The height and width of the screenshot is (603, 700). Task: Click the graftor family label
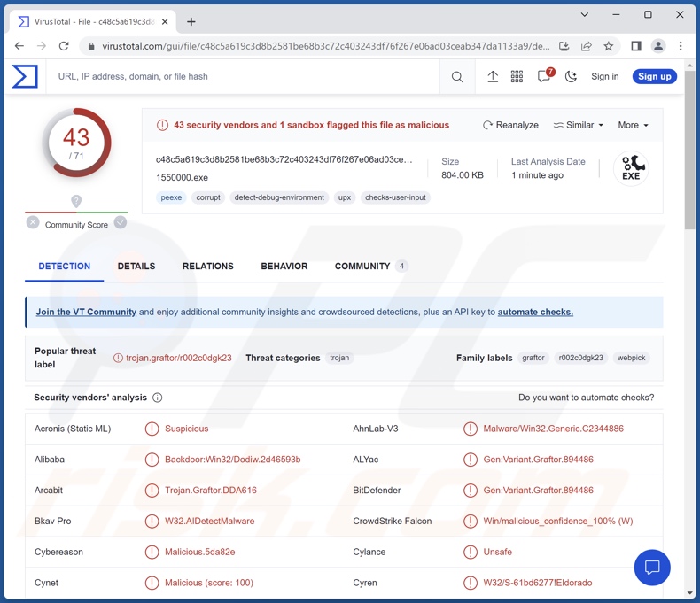coord(533,358)
